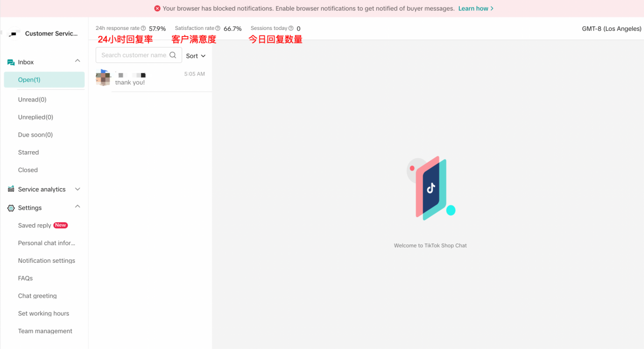The image size is (644, 349).
Task: Click the Customer Service shop logo
Action: click(x=14, y=33)
